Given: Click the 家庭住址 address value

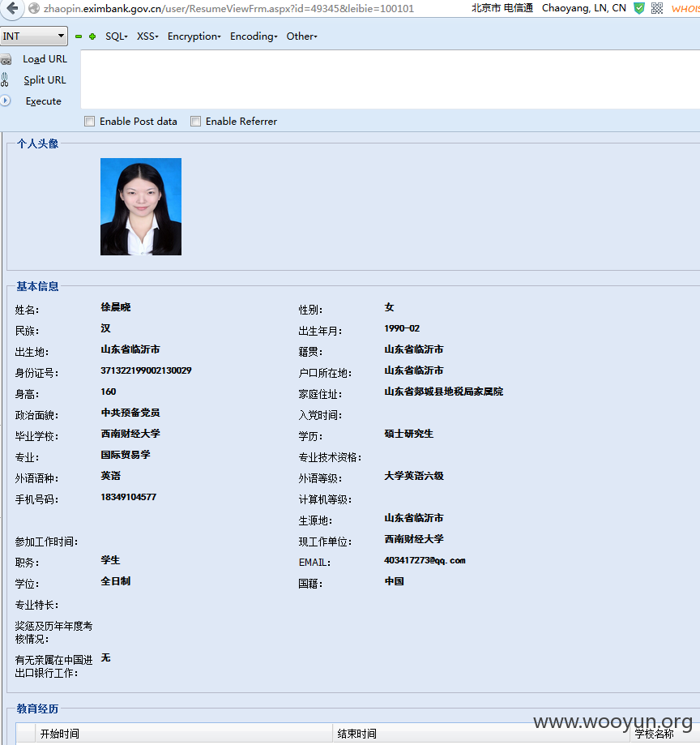Looking at the screenshot, I should (443, 392).
